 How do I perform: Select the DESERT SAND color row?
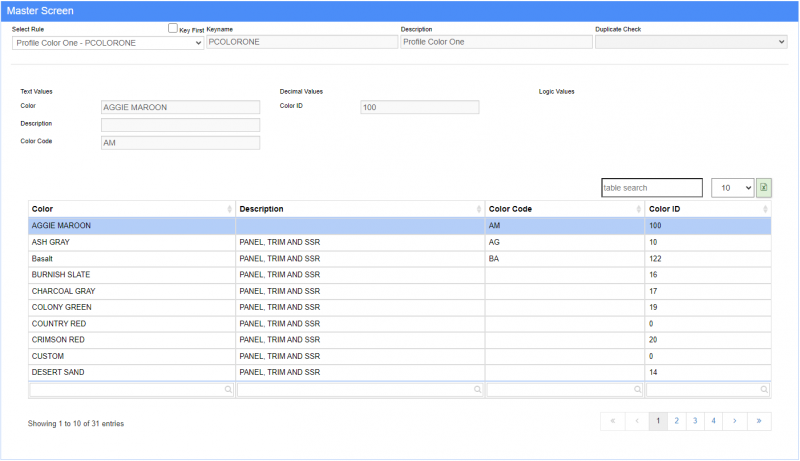[130, 372]
